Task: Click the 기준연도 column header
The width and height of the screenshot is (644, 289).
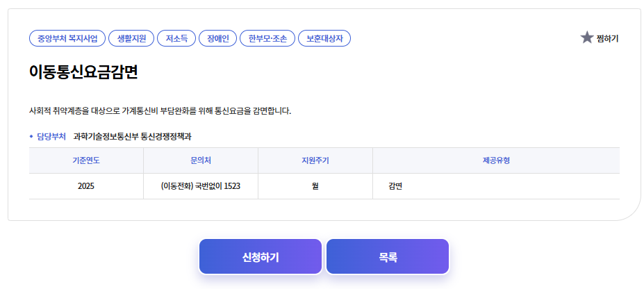Action: tap(86, 160)
